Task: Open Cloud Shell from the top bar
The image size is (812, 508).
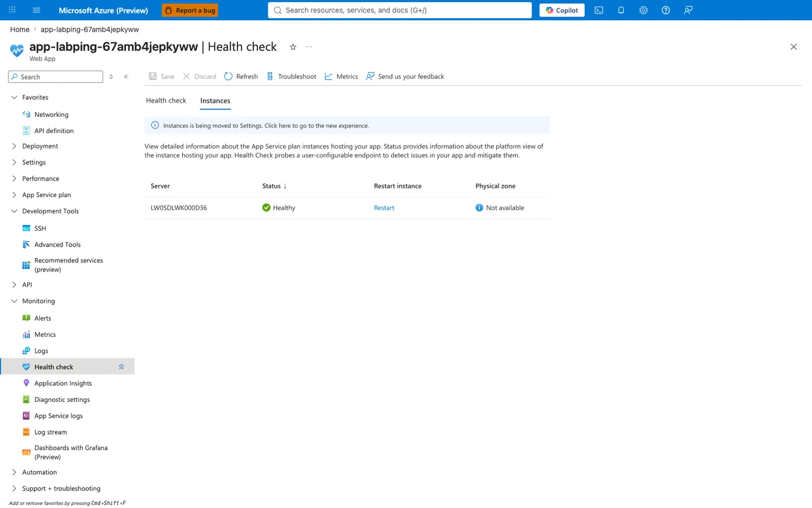Action: pos(599,10)
